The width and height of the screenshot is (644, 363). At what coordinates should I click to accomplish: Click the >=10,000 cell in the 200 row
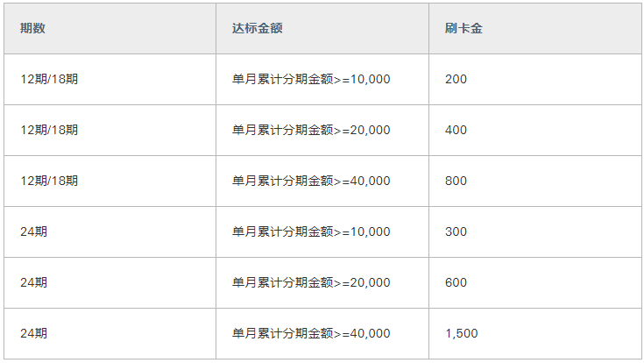coord(322,79)
